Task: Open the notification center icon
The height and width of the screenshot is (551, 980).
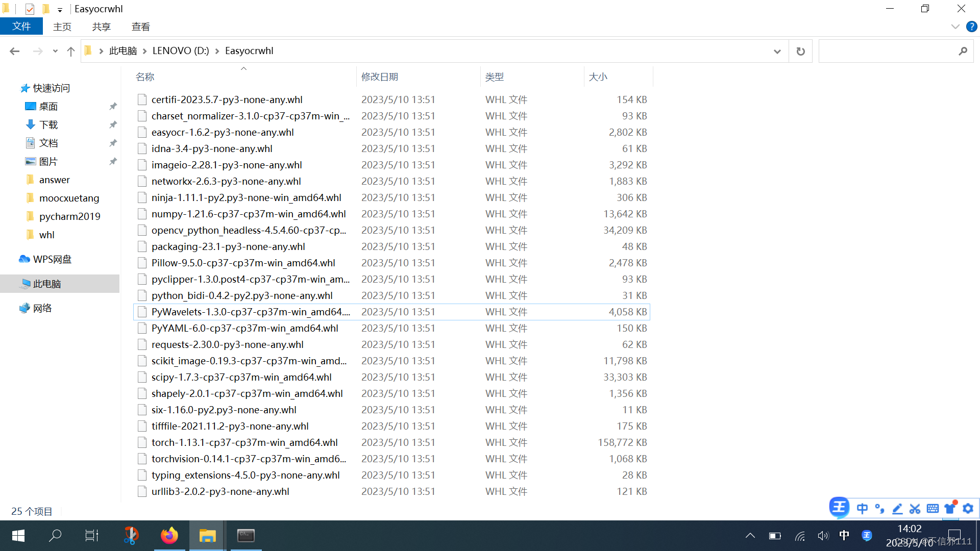Action: point(954,536)
